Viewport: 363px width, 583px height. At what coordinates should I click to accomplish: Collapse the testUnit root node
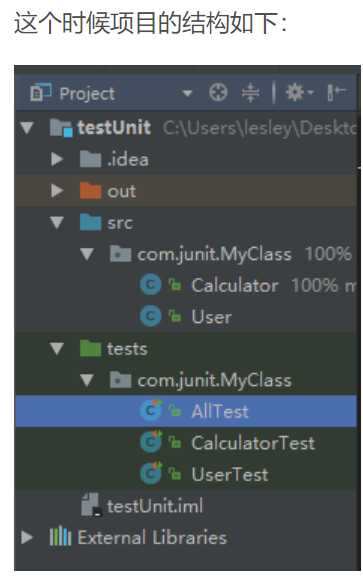coord(27,128)
